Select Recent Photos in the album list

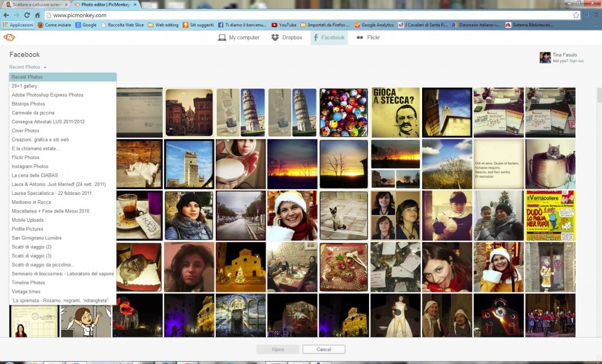62,77
